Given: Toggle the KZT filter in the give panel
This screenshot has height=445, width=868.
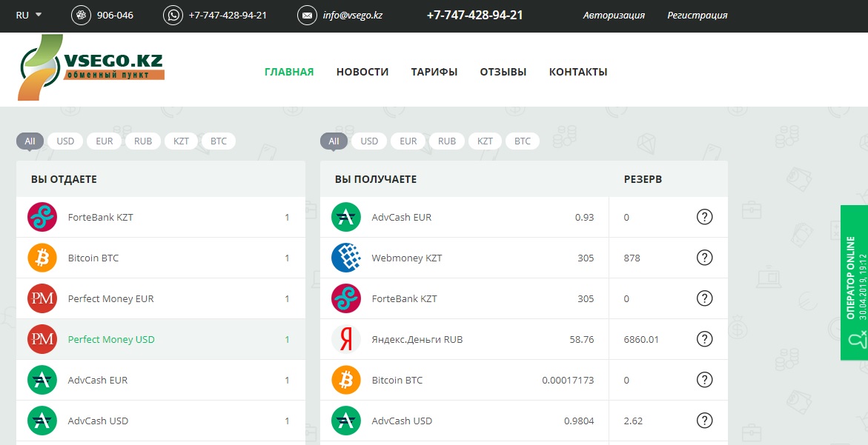Looking at the screenshot, I should pos(181,141).
